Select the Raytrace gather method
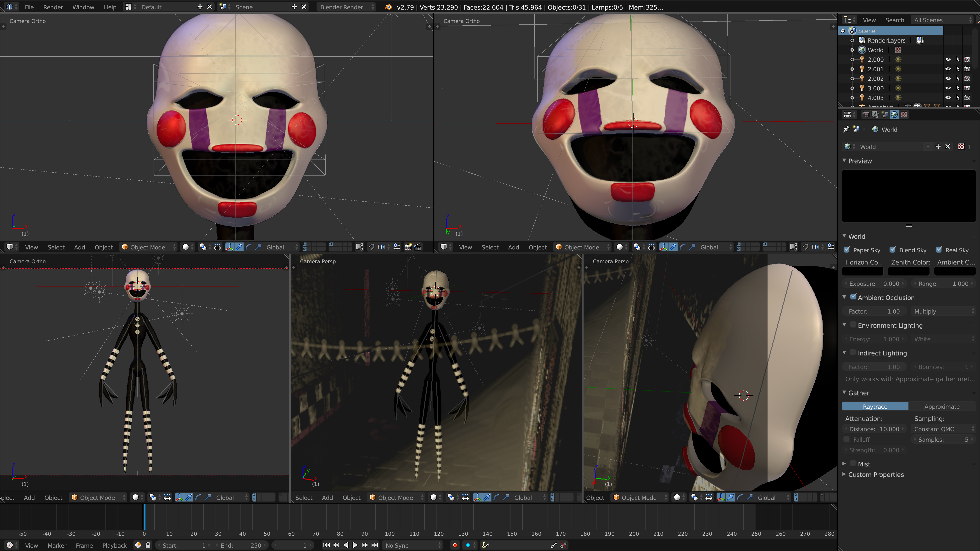 [875, 406]
